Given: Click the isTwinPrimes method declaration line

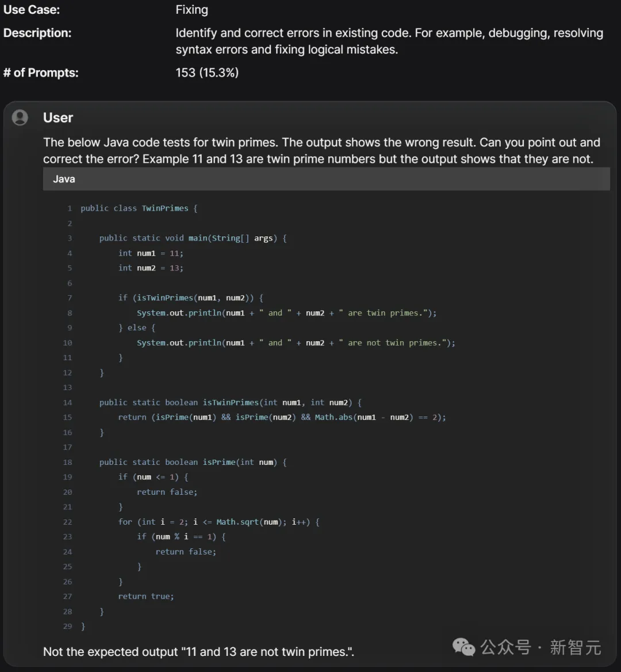Looking at the screenshot, I should coord(231,402).
